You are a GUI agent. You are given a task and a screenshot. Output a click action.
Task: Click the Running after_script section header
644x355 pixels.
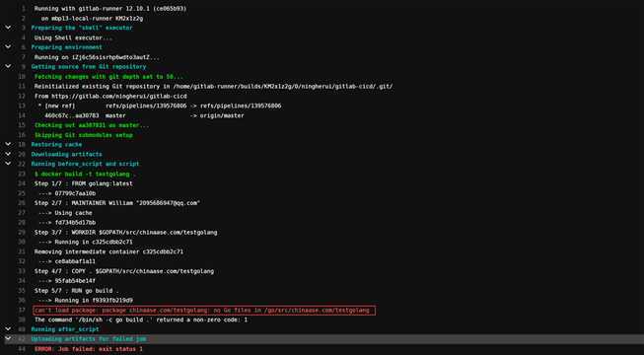click(x=65, y=329)
